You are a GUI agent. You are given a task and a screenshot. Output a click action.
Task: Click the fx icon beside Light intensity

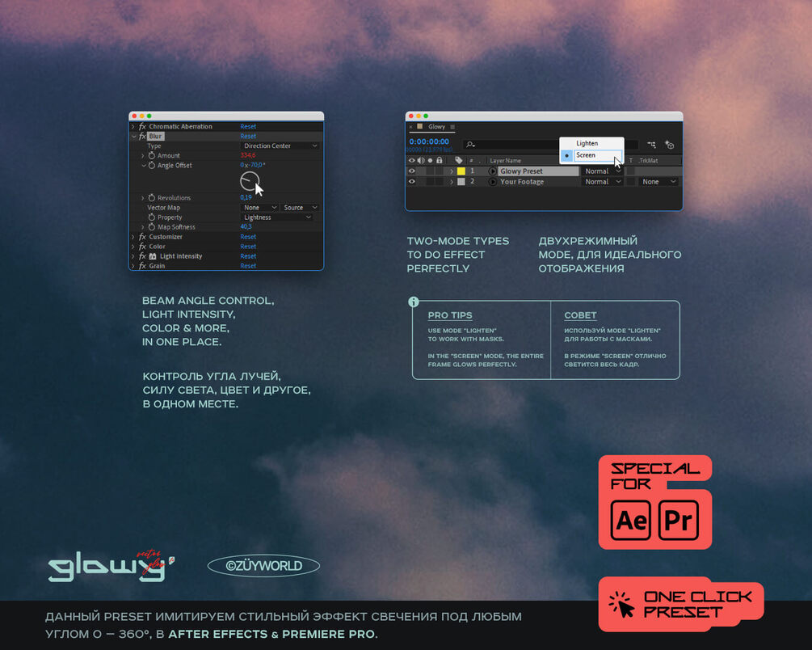[x=142, y=256]
